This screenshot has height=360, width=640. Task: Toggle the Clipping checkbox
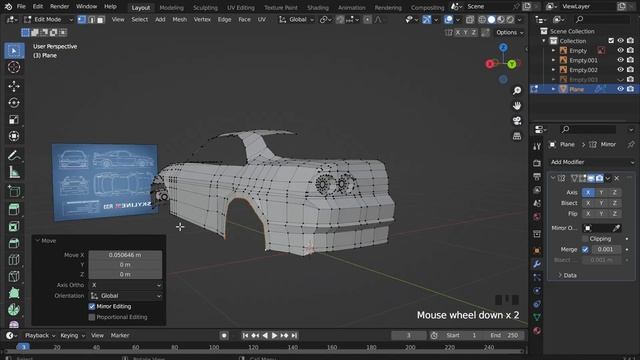pyautogui.click(x=585, y=239)
